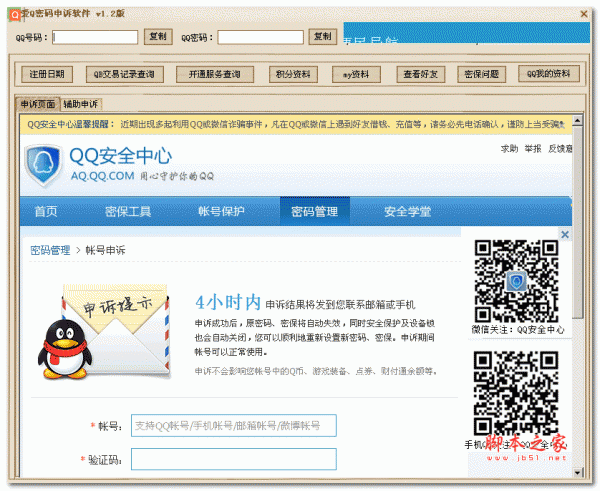Open 密保工具 navigation item

[128, 211]
